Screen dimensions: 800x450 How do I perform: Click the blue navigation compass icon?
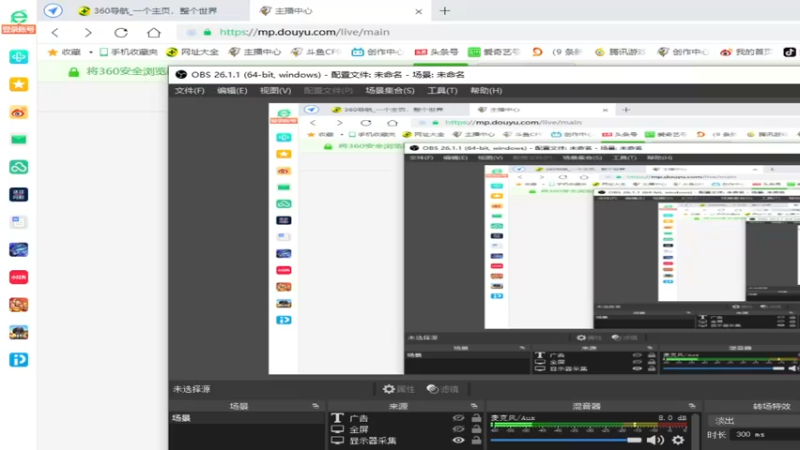click(x=53, y=10)
